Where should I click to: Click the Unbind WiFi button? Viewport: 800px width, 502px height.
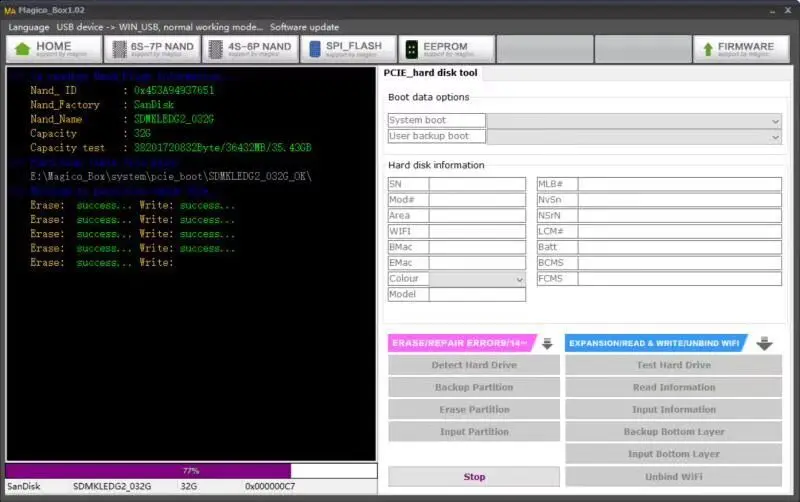pos(673,476)
